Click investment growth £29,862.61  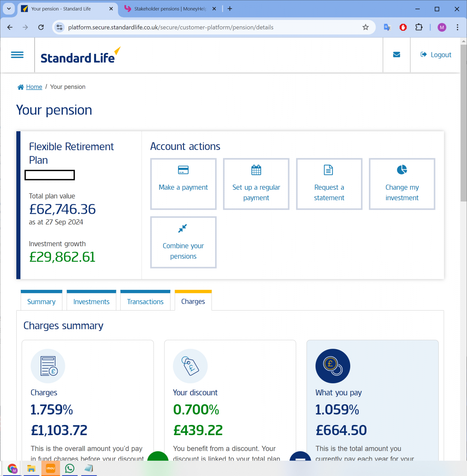tap(62, 257)
